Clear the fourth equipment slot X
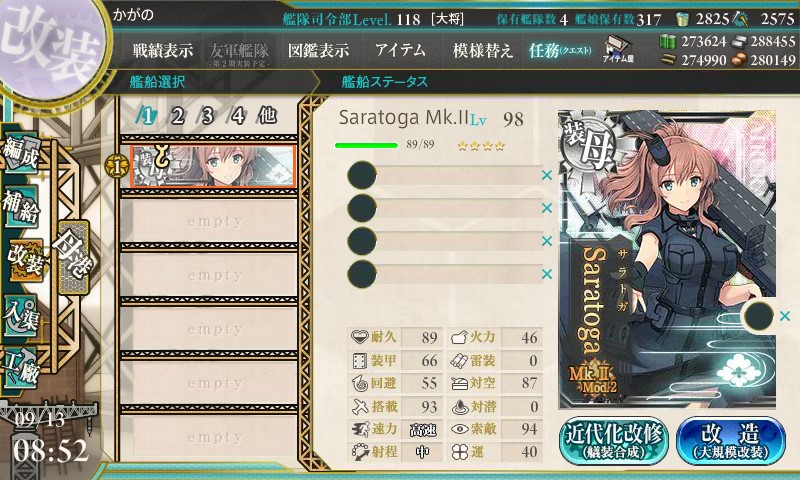Image resolution: width=800 pixels, height=480 pixels. (x=547, y=274)
